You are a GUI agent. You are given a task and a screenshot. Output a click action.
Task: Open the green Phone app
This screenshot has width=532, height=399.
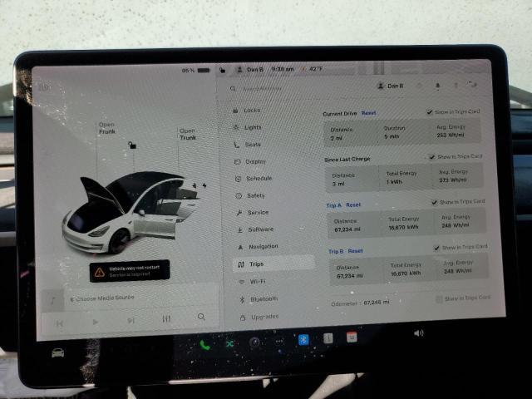tap(205, 346)
